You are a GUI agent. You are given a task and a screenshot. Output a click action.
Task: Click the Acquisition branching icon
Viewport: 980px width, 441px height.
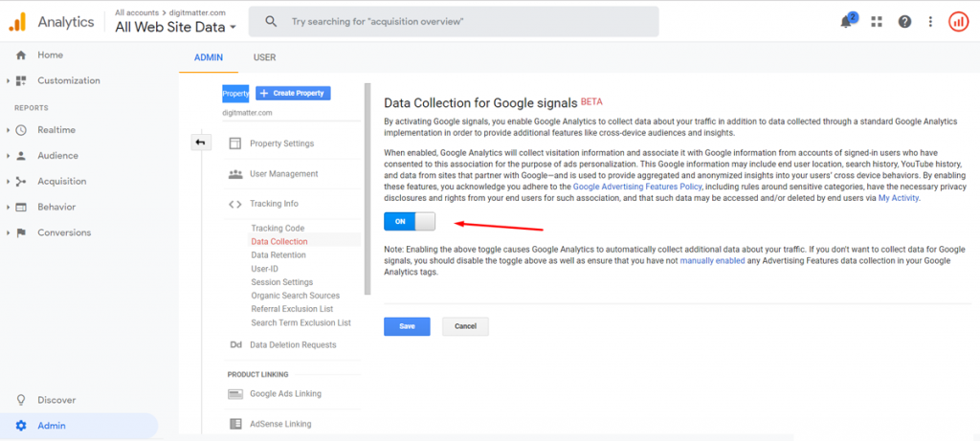coord(21,181)
